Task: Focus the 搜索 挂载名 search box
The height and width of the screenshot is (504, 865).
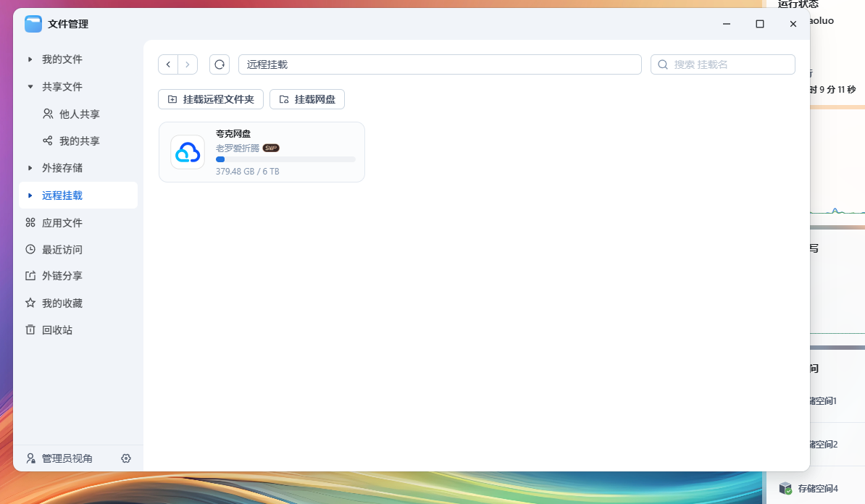Action: click(723, 64)
